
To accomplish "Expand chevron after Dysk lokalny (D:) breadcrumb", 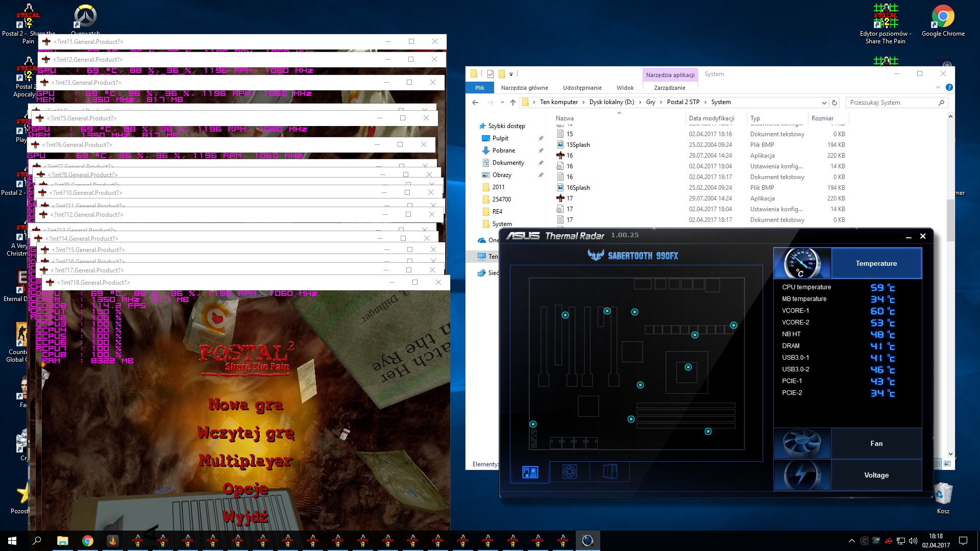I will coord(640,102).
